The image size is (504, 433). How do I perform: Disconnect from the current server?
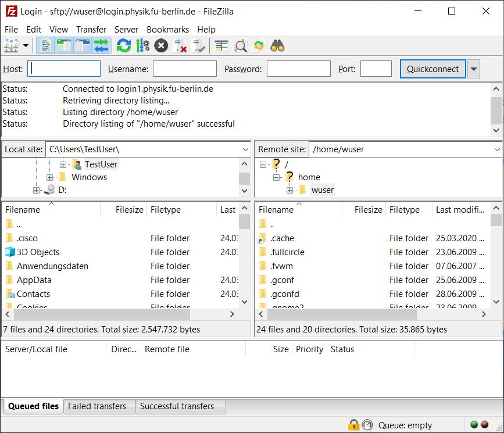click(180, 46)
